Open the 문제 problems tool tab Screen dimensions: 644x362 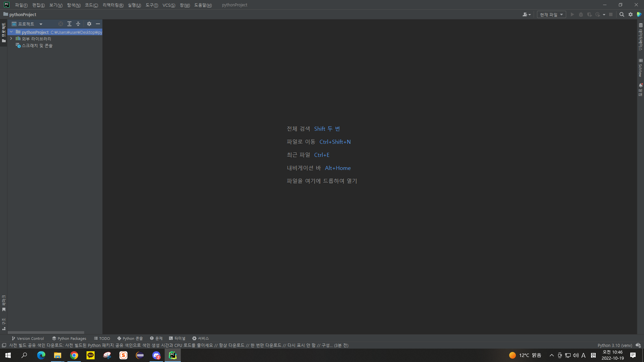[156, 339]
